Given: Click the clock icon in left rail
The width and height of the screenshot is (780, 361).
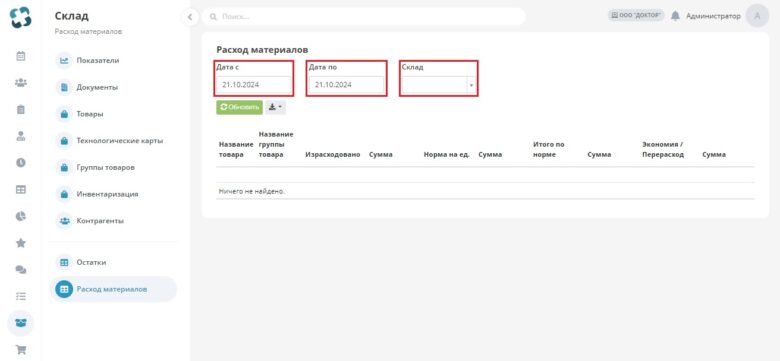Looking at the screenshot, I should click(x=20, y=163).
